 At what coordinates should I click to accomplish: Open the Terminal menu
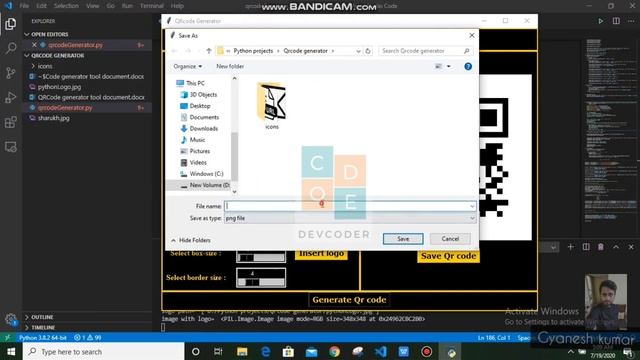(151, 6)
